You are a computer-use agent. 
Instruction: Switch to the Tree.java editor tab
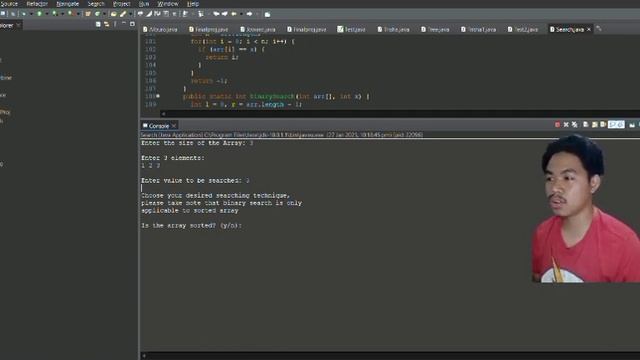click(435, 29)
